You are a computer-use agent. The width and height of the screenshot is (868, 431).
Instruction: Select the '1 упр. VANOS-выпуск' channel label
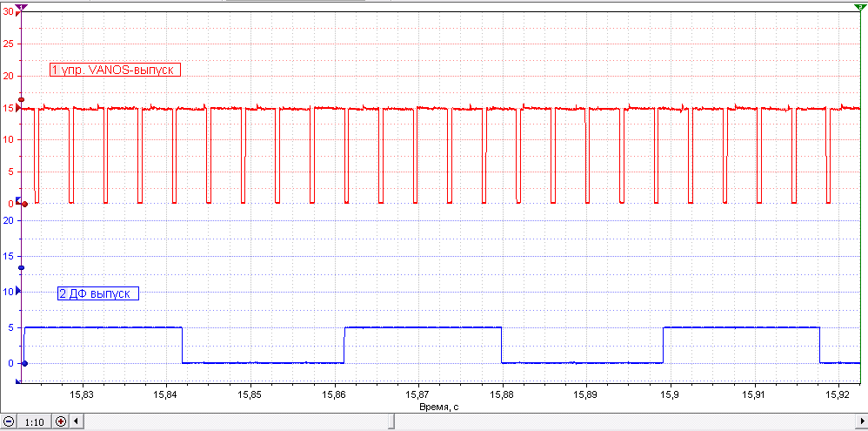[x=116, y=70]
